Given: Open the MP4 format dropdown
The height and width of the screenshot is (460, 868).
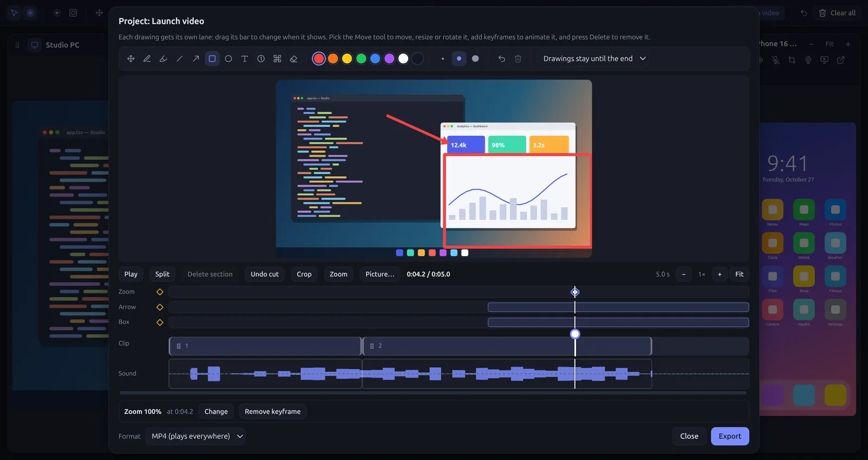Looking at the screenshot, I should (x=195, y=436).
